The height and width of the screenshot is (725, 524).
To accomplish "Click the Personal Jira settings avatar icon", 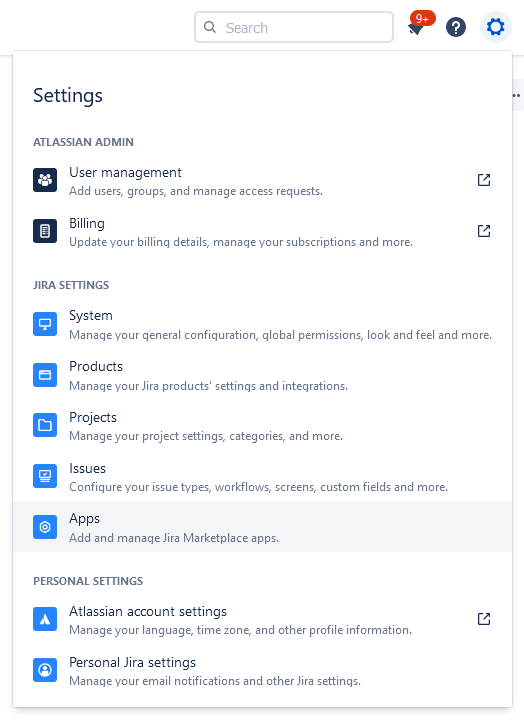I will tap(45, 670).
